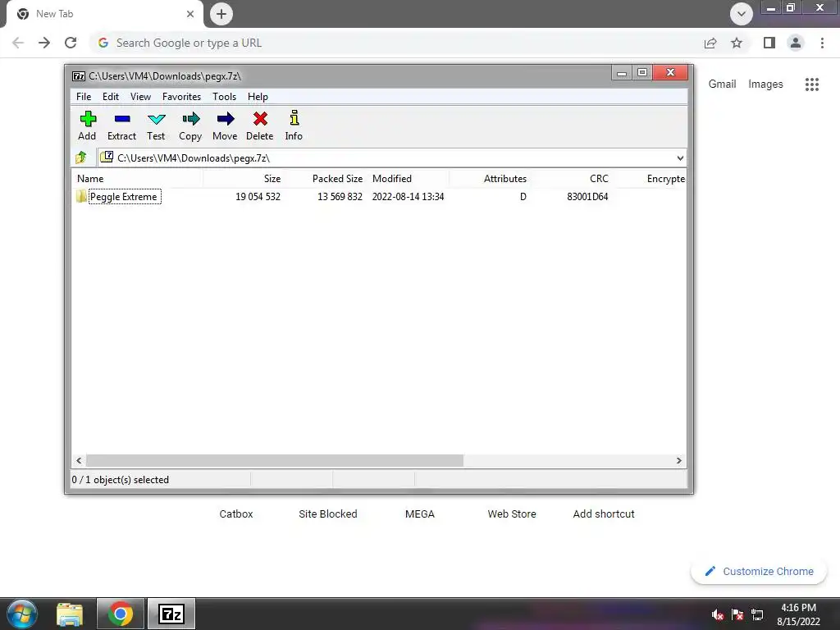Click the Action Center flag tray icon
Screen dimensions: 840x630
pos(737,614)
